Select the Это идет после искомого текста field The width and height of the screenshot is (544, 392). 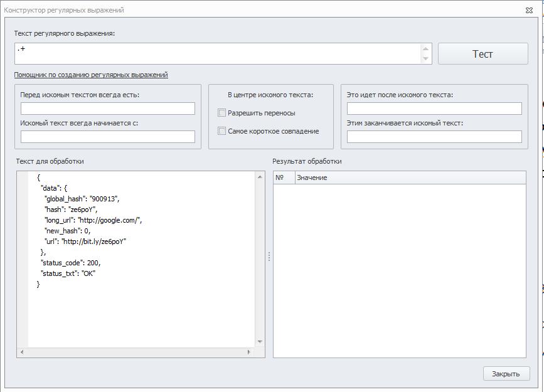click(434, 109)
